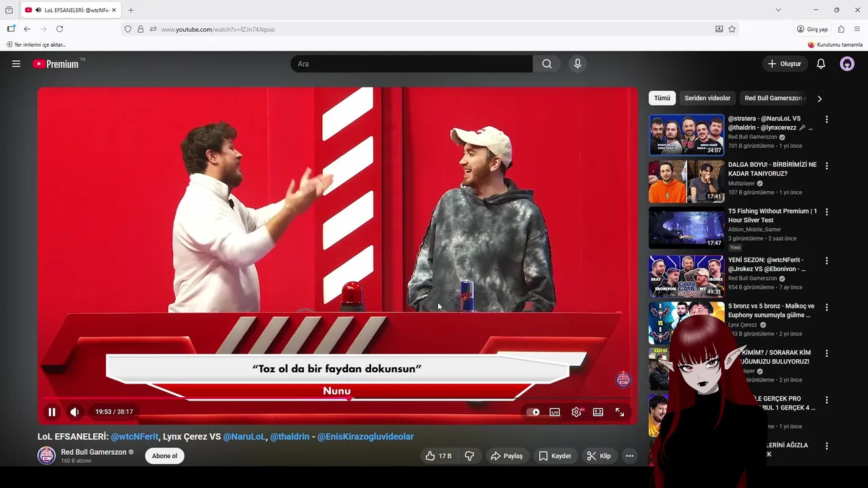Open player settings gear
This screenshot has width=868, height=488.
tap(576, 412)
